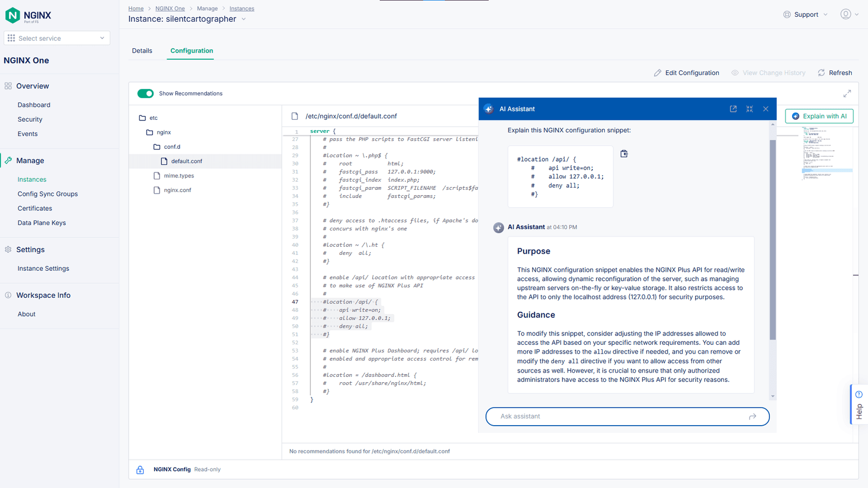868x488 pixels.
Task: Select nginx.conf in the file tree
Action: point(176,190)
